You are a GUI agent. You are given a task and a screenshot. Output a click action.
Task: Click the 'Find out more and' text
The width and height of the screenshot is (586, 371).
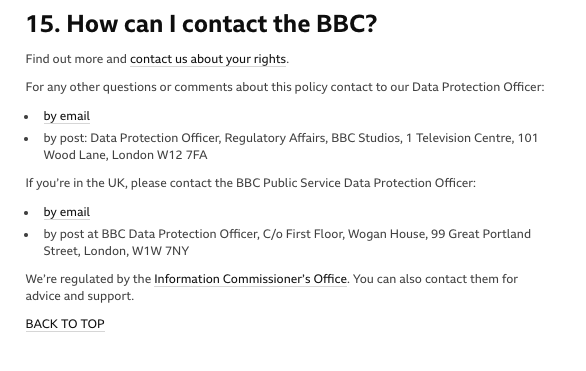(76, 59)
